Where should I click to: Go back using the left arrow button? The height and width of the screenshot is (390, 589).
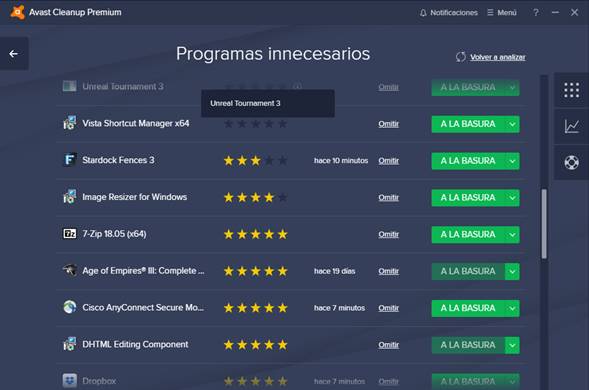click(x=14, y=54)
